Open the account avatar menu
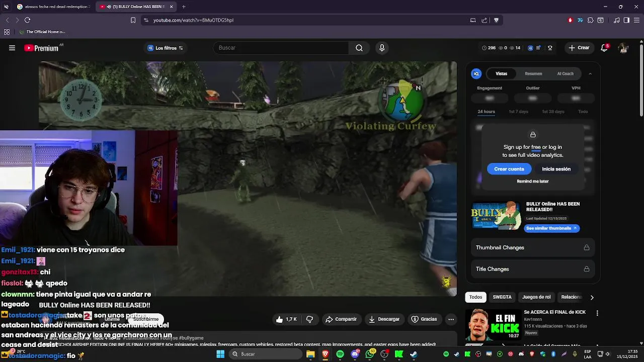 pos(623,48)
